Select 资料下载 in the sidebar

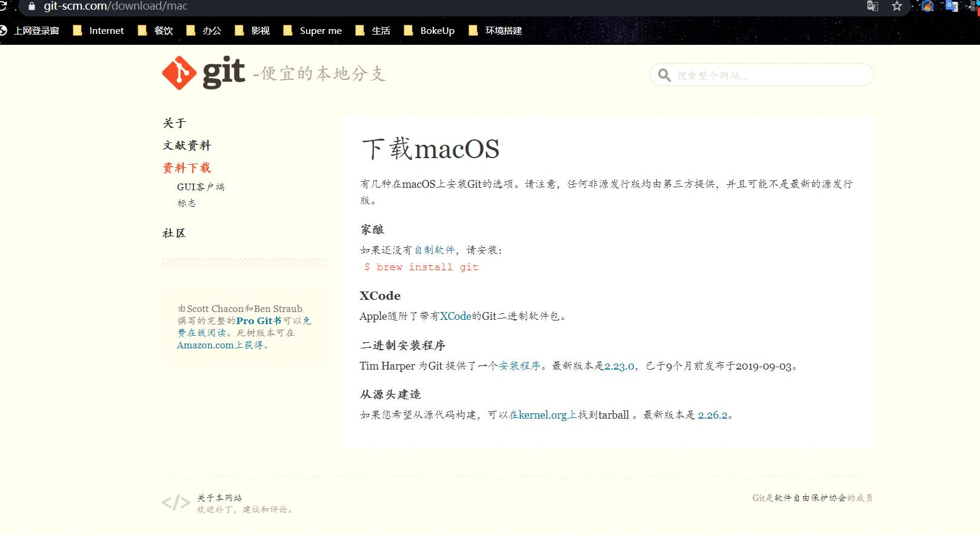point(187,168)
